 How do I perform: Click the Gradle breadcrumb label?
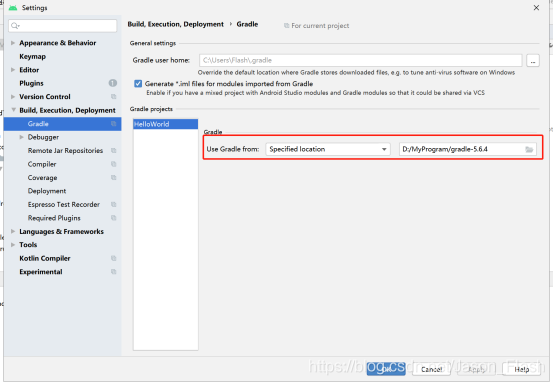point(247,24)
